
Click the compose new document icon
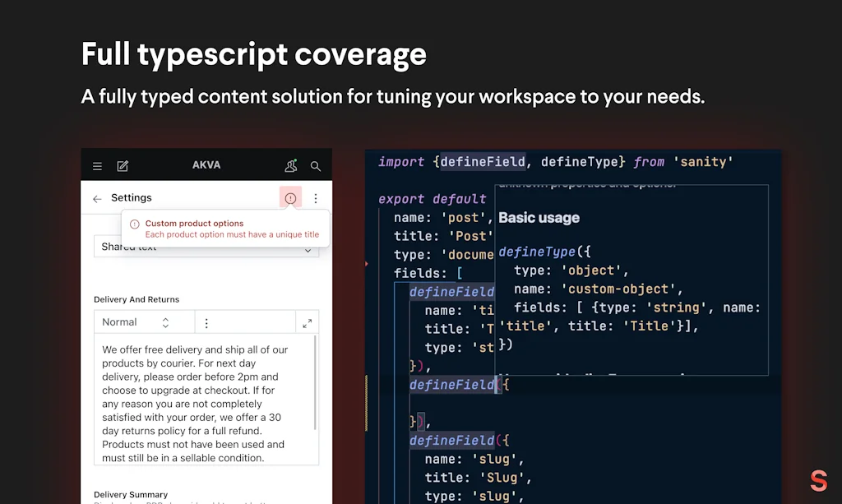(122, 166)
